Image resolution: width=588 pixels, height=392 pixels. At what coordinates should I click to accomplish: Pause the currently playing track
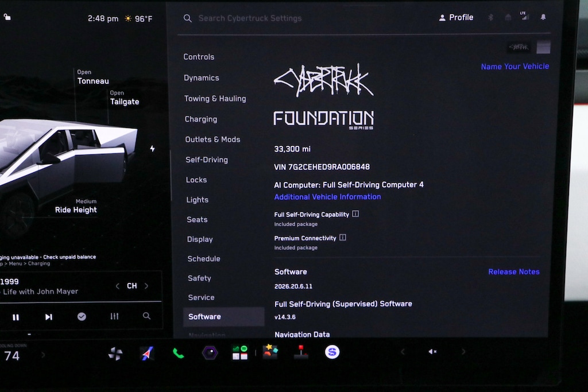tap(16, 317)
